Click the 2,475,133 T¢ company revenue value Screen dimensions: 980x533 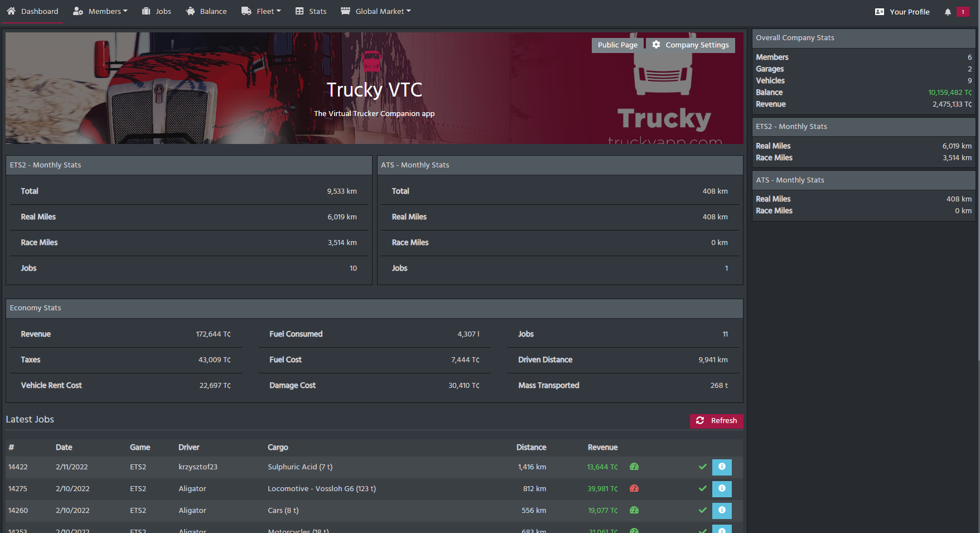952,104
